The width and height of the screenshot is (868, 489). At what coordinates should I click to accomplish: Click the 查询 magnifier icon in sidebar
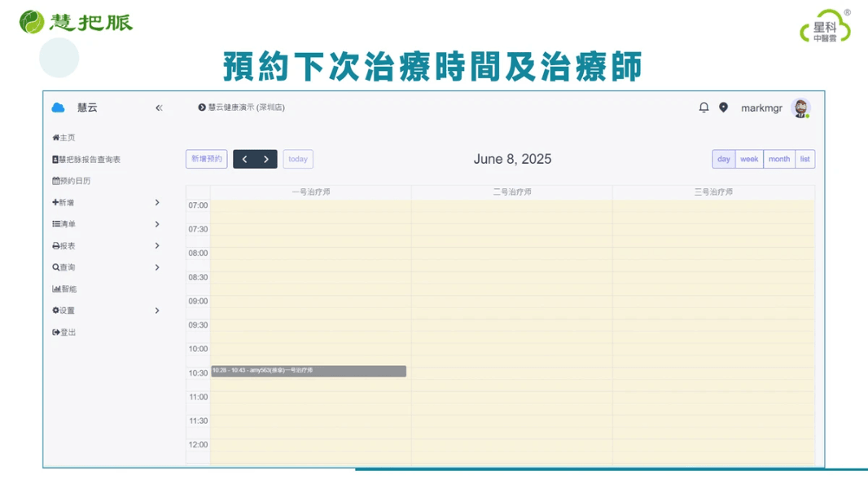pyautogui.click(x=56, y=267)
